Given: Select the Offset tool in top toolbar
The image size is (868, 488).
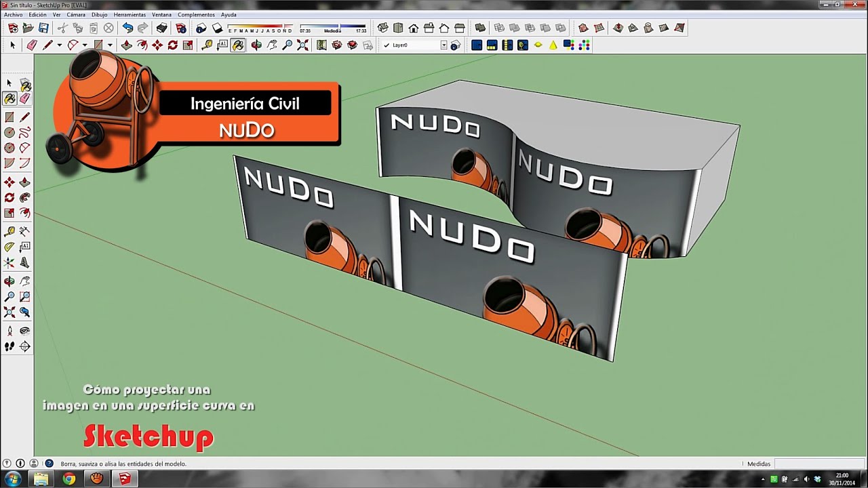Looking at the screenshot, I should click(142, 45).
